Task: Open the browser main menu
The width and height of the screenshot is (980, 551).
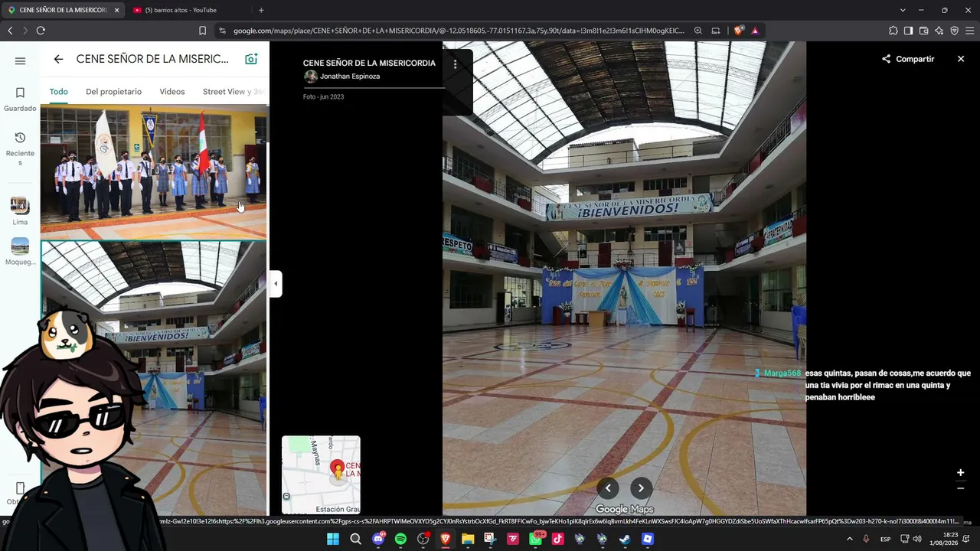Action: [x=970, y=31]
